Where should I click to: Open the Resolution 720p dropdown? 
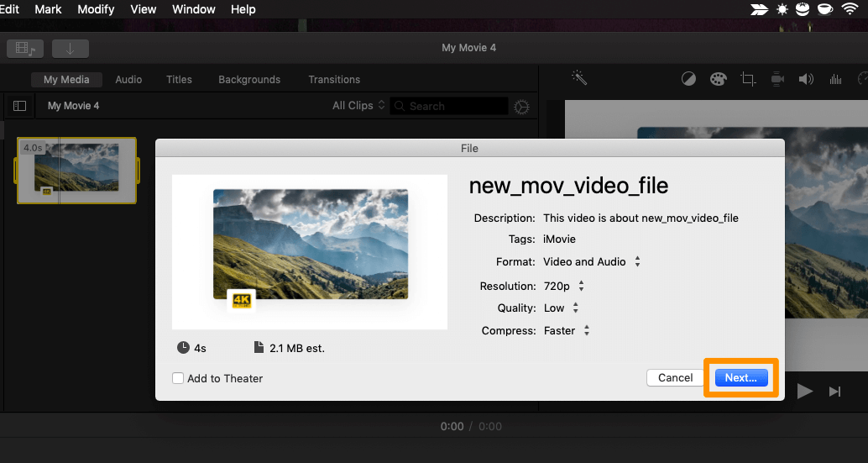581,287
